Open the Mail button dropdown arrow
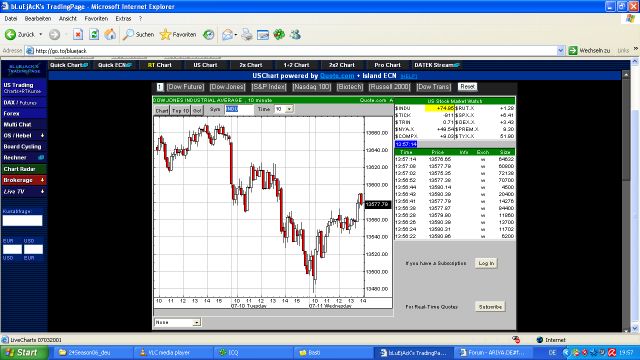The image size is (640, 360). pos(236,35)
